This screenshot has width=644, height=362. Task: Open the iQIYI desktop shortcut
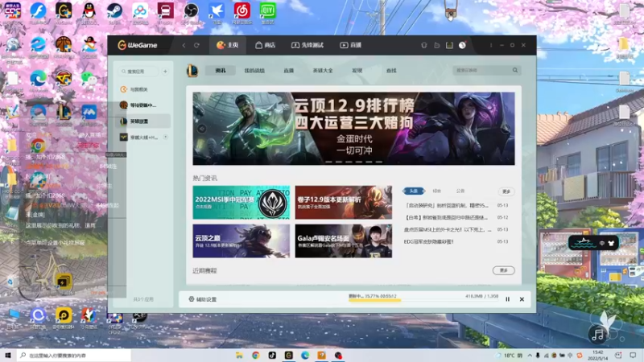pos(268,13)
